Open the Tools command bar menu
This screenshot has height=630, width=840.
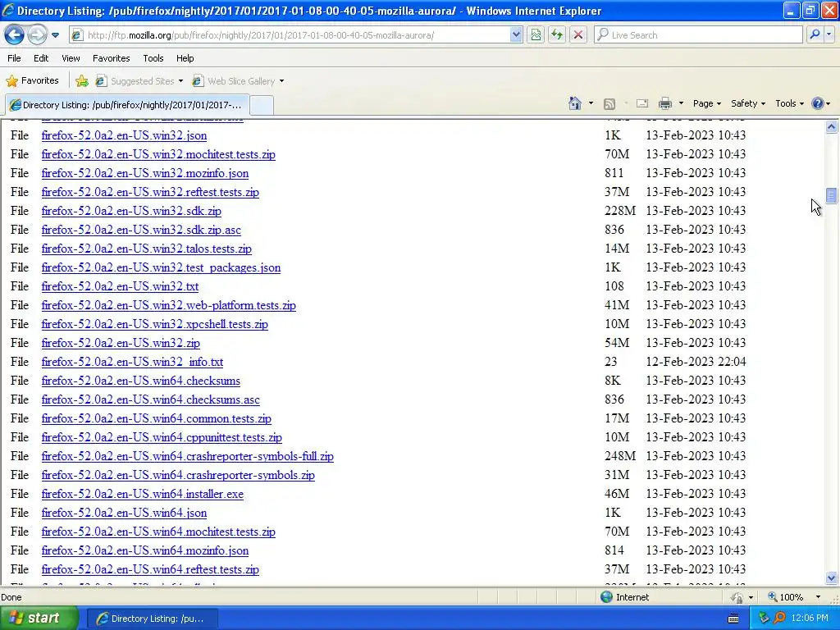point(790,103)
